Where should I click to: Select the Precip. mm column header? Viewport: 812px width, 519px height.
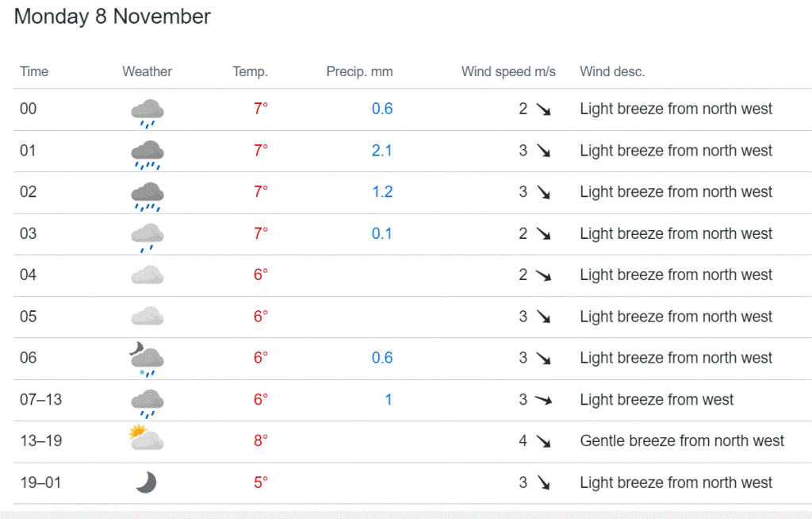(x=359, y=71)
